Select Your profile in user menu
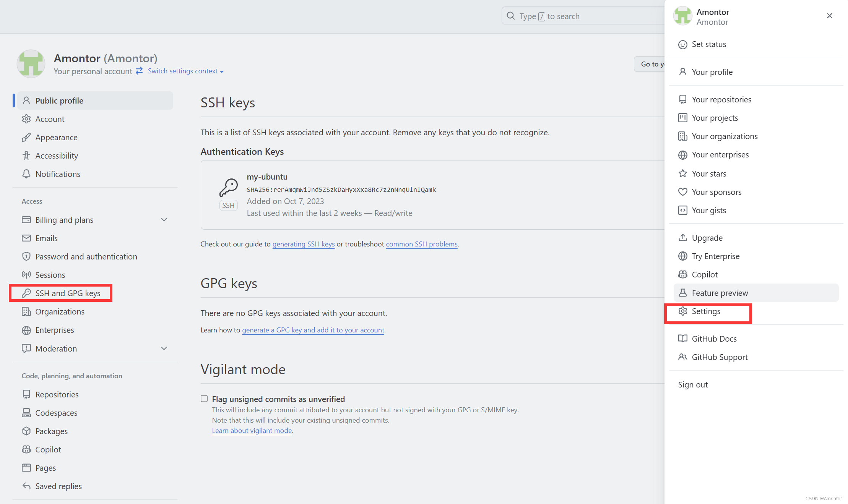Screen dimensions: 848x504 (x=756, y=72)
